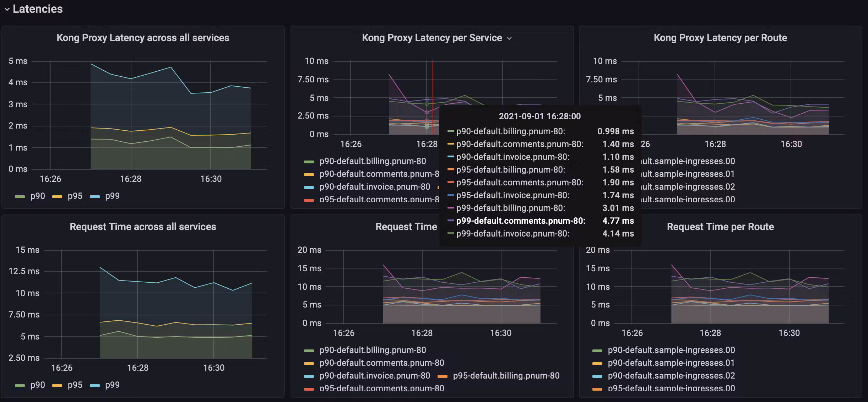Click p99 blue swatch in Request Time legend

[x=95, y=385]
